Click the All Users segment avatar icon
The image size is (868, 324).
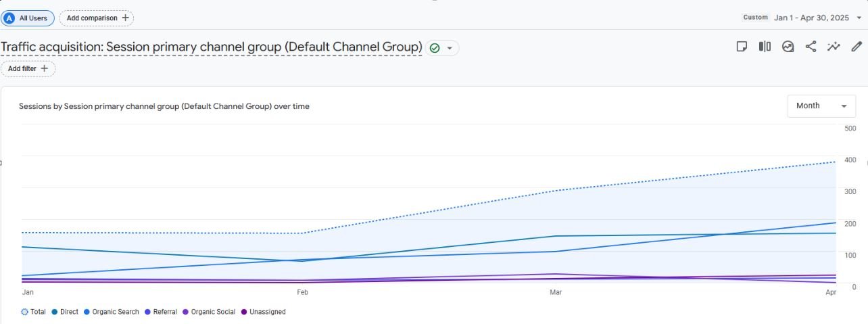click(9, 18)
